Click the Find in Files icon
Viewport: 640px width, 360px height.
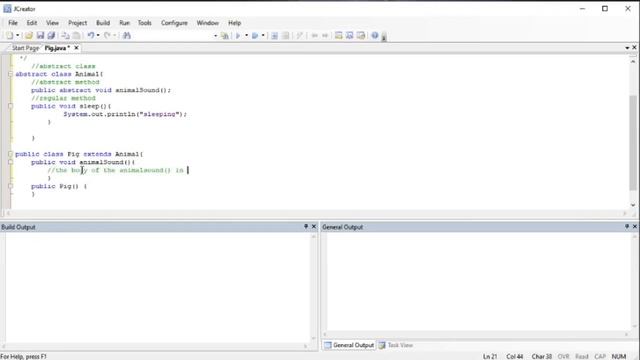[x=224, y=36]
